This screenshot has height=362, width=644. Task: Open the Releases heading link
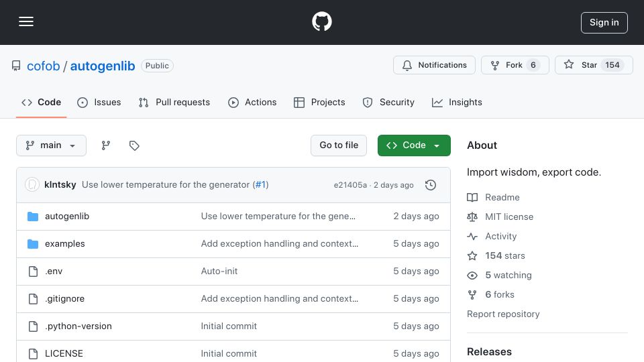[x=489, y=352]
